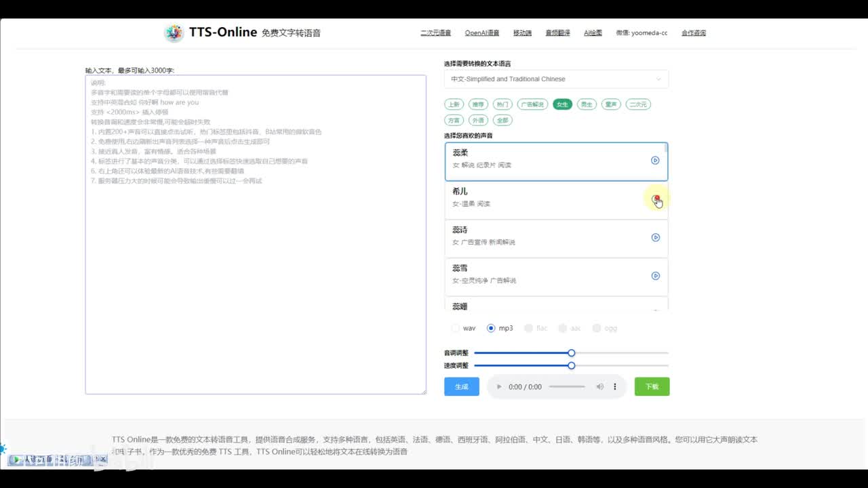The width and height of the screenshot is (868, 488).
Task: Select the mp3 output format
Action: (491, 328)
